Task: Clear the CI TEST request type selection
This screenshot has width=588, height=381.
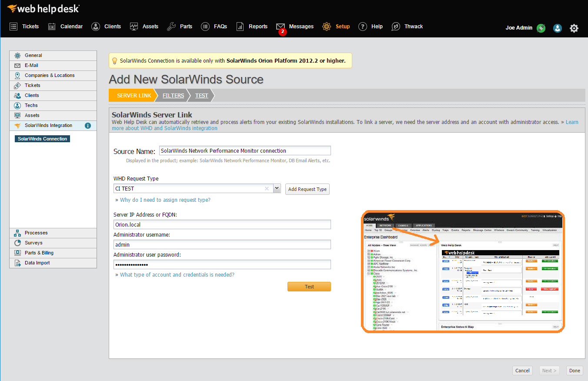Action: click(267, 189)
